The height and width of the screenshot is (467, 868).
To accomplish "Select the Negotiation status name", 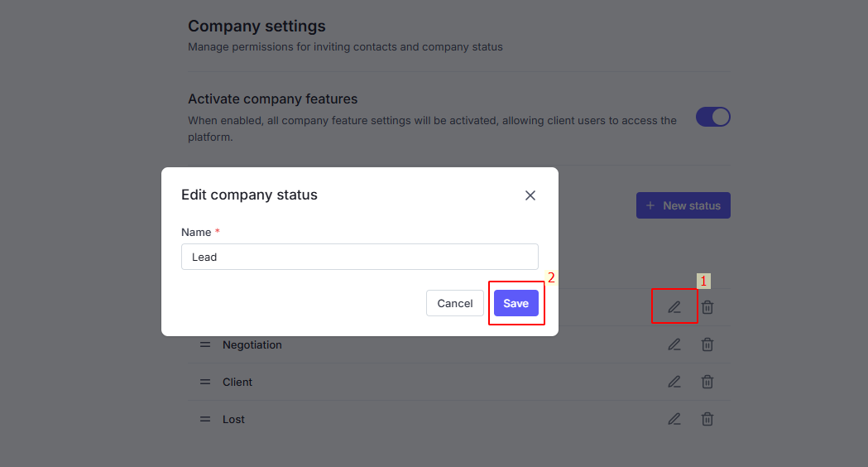I will pos(252,344).
